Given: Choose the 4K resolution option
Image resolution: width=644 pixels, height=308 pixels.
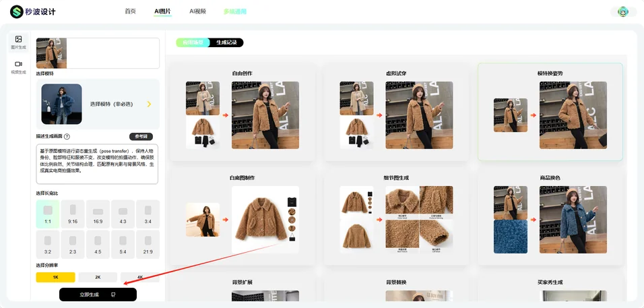Looking at the screenshot, I should 140,277.
